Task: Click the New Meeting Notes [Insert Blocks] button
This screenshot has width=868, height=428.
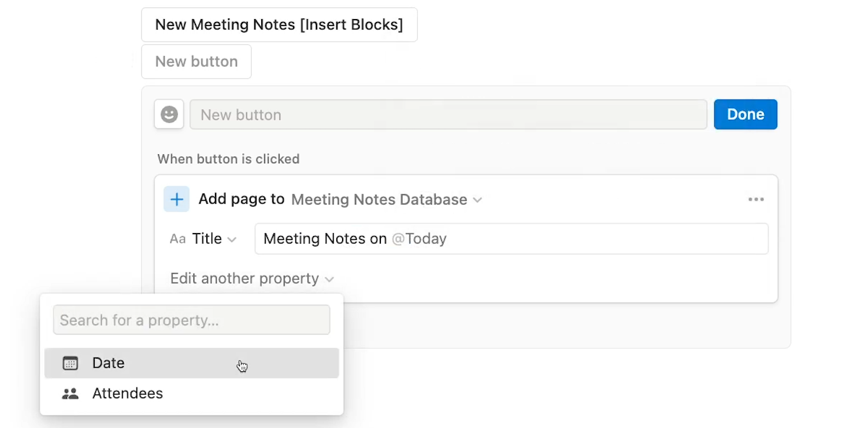Action: click(279, 25)
